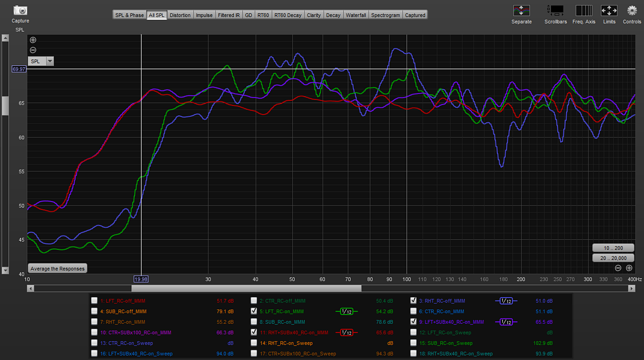
Task: Click the horizontal scrollbar right arrow
Action: click(x=632, y=288)
